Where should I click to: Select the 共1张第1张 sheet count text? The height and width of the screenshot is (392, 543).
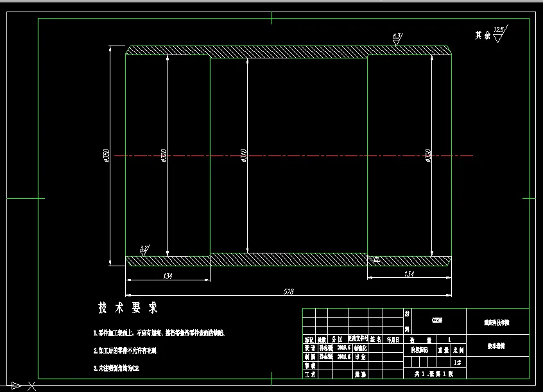coord(435,373)
